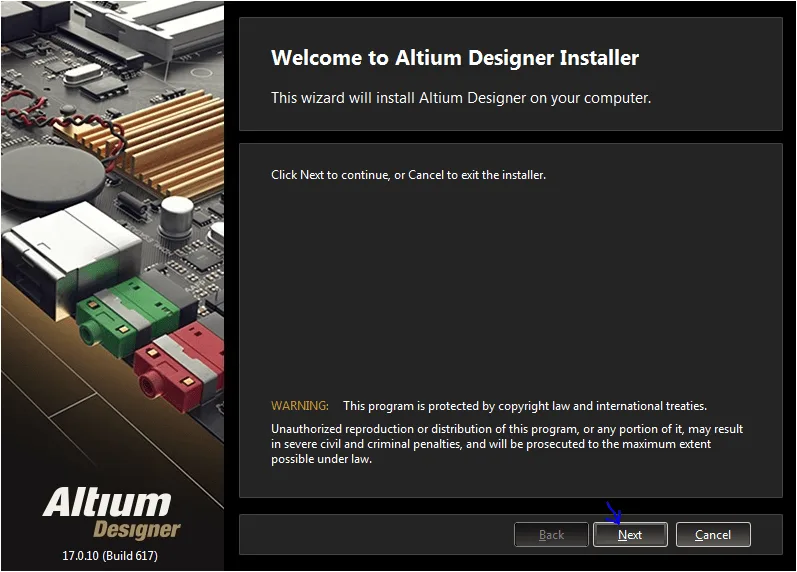Click the greyed-out Back button
This screenshot has width=797, height=572.
551,534
